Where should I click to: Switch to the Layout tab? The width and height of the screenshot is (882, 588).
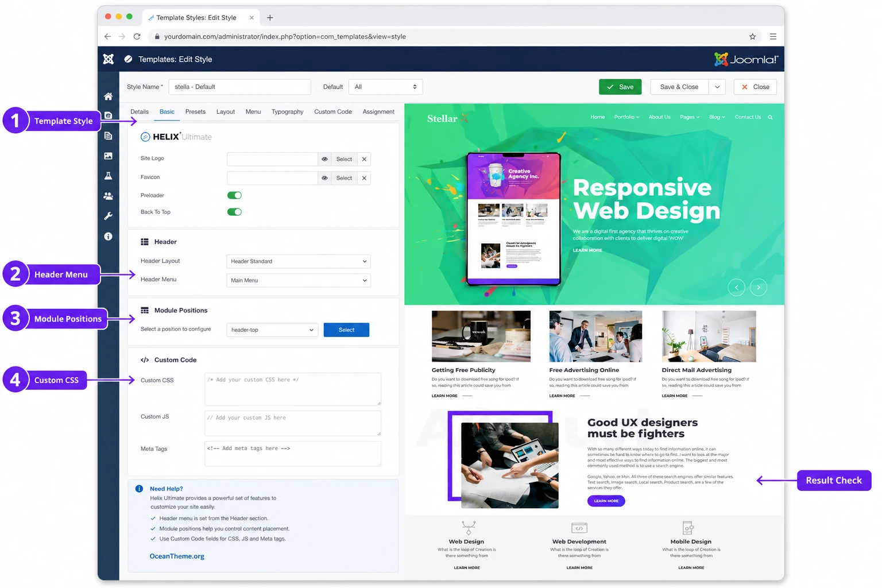[x=226, y=112]
